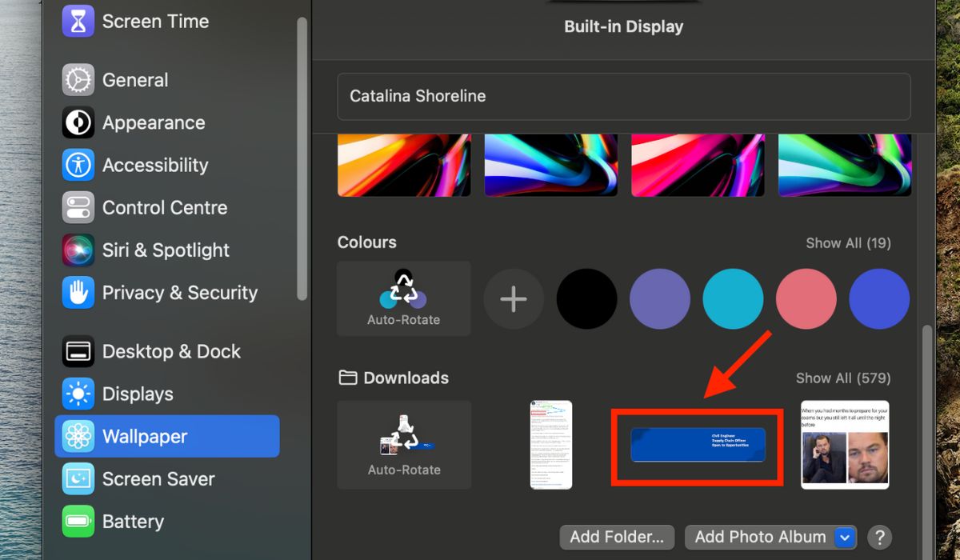The height and width of the screenshot is (560, 960).
Task: Click the Privacy & Security hand icon
Action: click(78, 292)
